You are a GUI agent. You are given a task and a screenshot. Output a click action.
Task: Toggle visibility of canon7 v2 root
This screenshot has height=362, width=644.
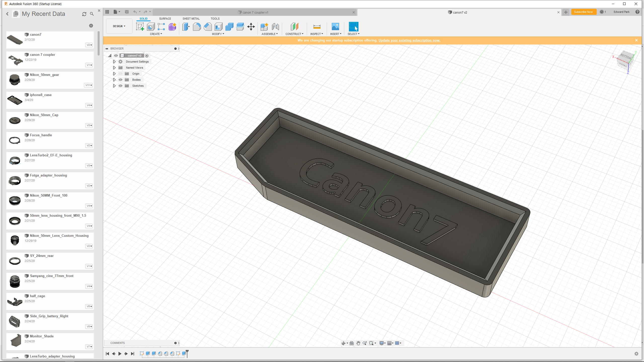(x=116, y=56)
